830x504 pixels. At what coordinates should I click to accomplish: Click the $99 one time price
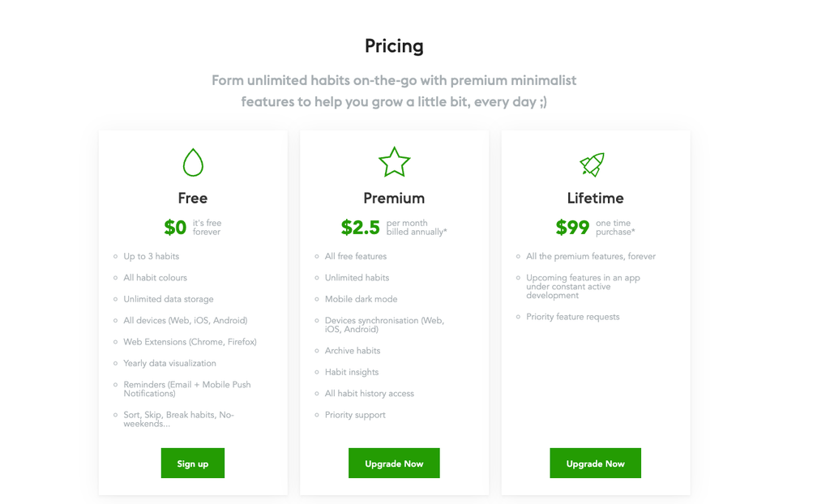[572, 228]
